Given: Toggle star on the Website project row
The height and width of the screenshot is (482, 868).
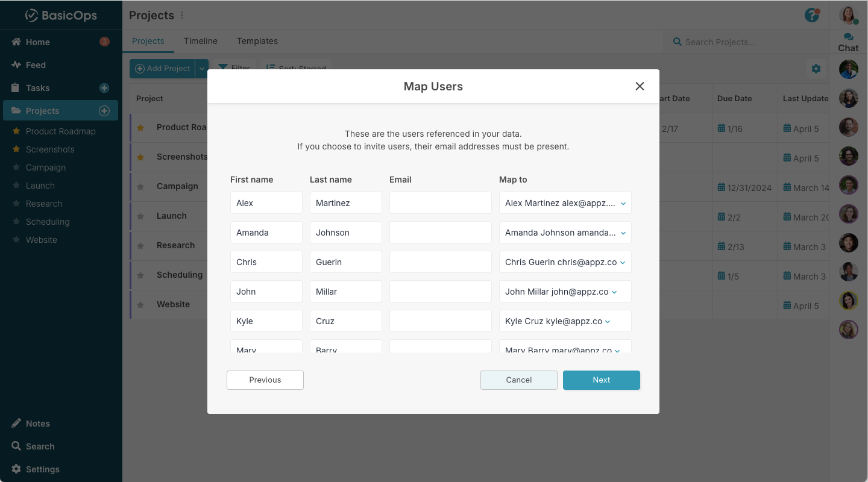Looking at the screenshot, I should tap(140, 305).
